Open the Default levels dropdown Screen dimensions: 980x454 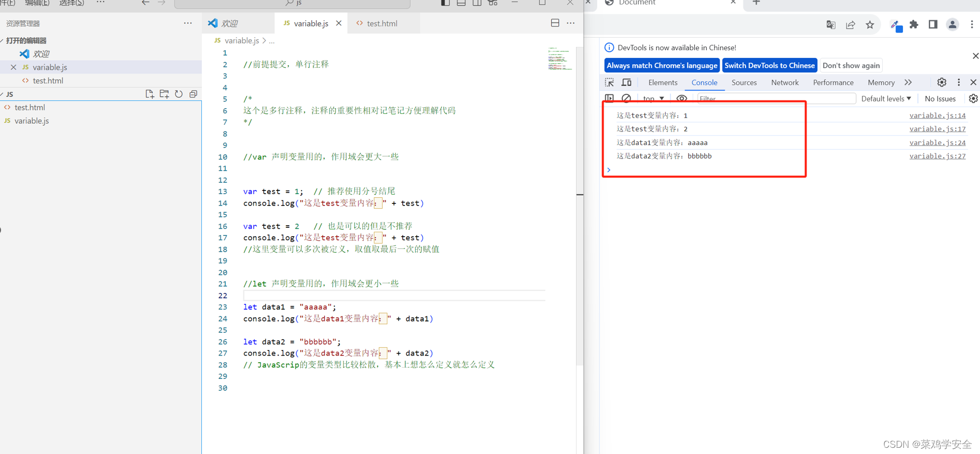pos(886,98)
